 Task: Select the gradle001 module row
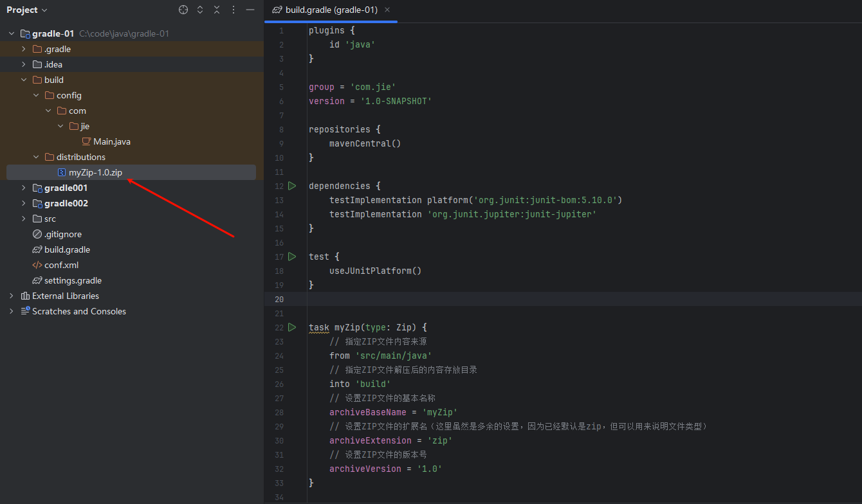[x=131, y=188]
